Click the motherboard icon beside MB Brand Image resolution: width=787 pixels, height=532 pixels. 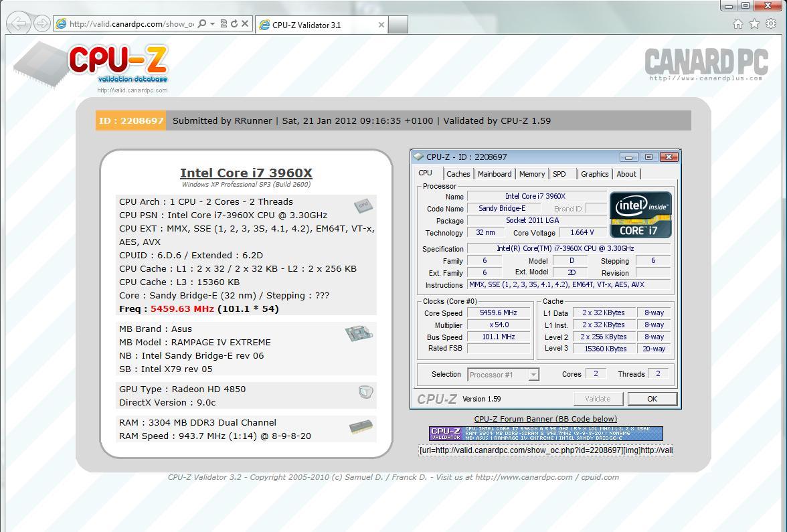click(359, 333)
